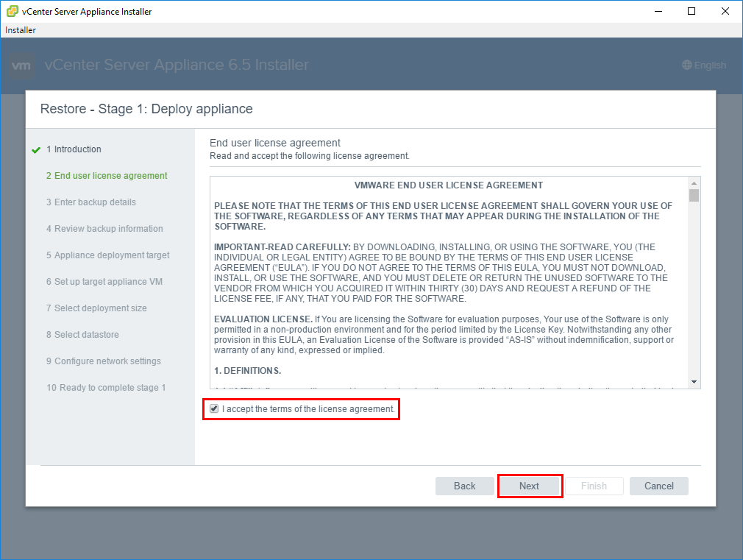Click the Next button
This screenshot has height=560, width=743.
click(529, 486)
